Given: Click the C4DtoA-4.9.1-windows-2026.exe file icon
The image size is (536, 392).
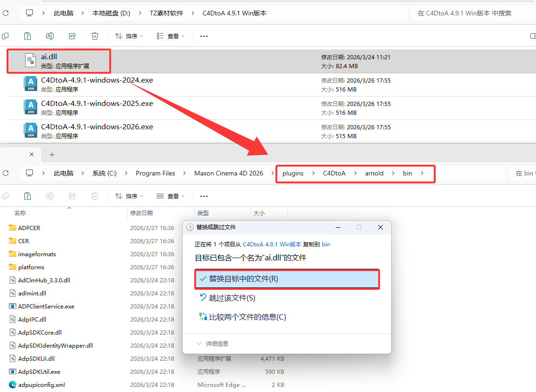Looking at the screenshot, I should [30, 130].
